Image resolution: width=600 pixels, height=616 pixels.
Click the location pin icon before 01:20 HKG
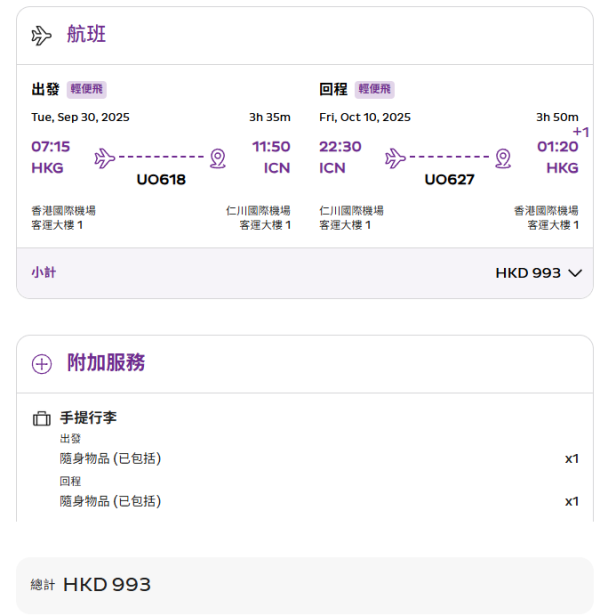tap(503, 158)
